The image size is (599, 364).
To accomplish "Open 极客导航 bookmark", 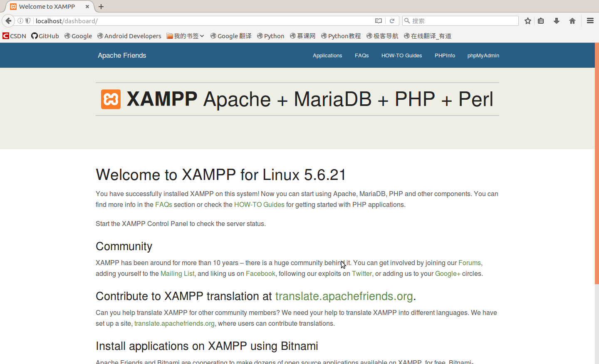I will 382,36.
